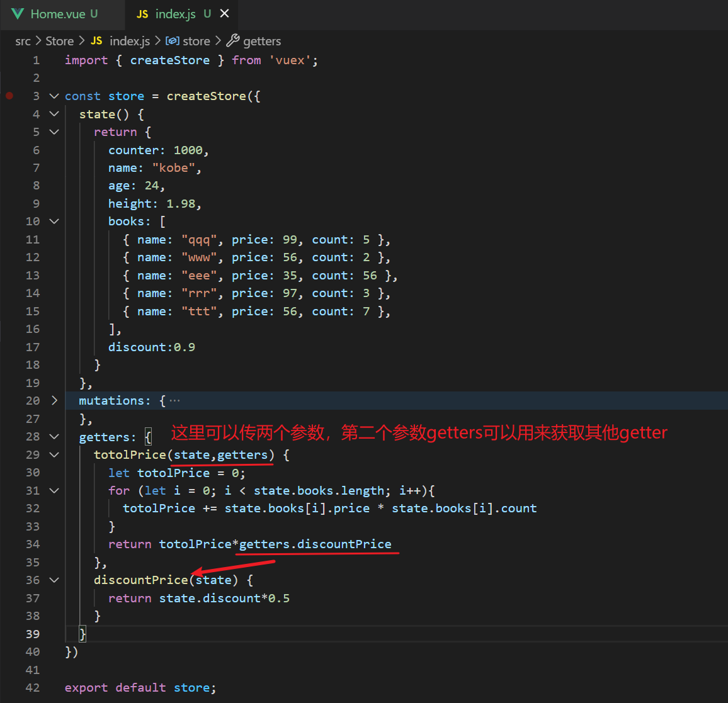Click 'getters.discountPrice' on line 34
This screenshot has width=728, height=703.
tap(316, 544)
